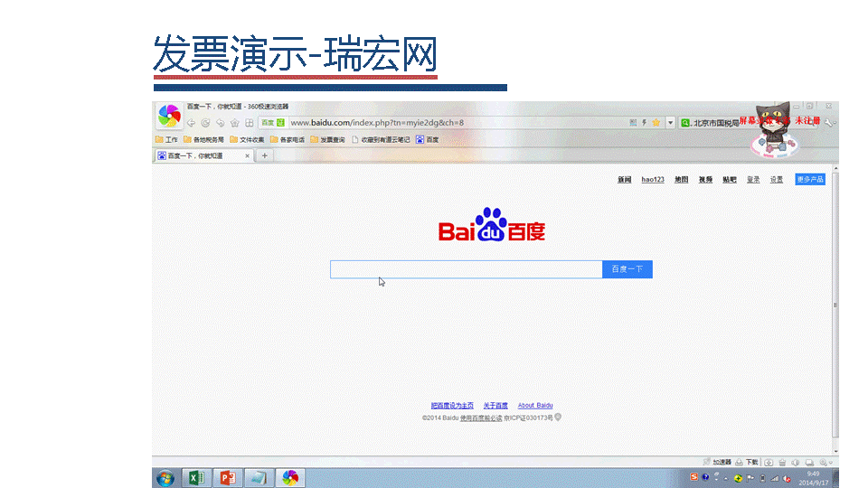Open the 新闻 link on Baidu
Screen dimensions: 868x488
point(625,180)
